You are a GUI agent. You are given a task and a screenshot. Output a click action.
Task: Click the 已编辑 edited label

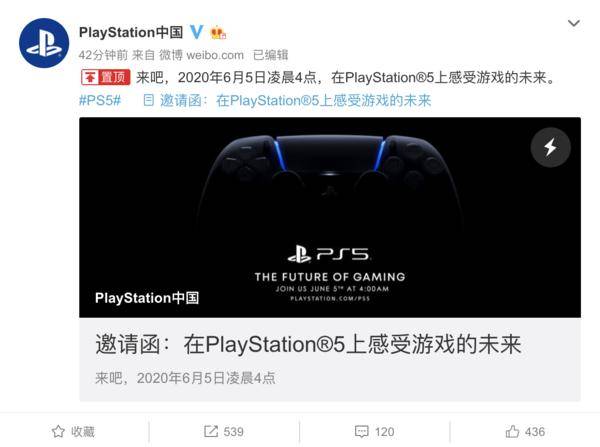point(271,55)
